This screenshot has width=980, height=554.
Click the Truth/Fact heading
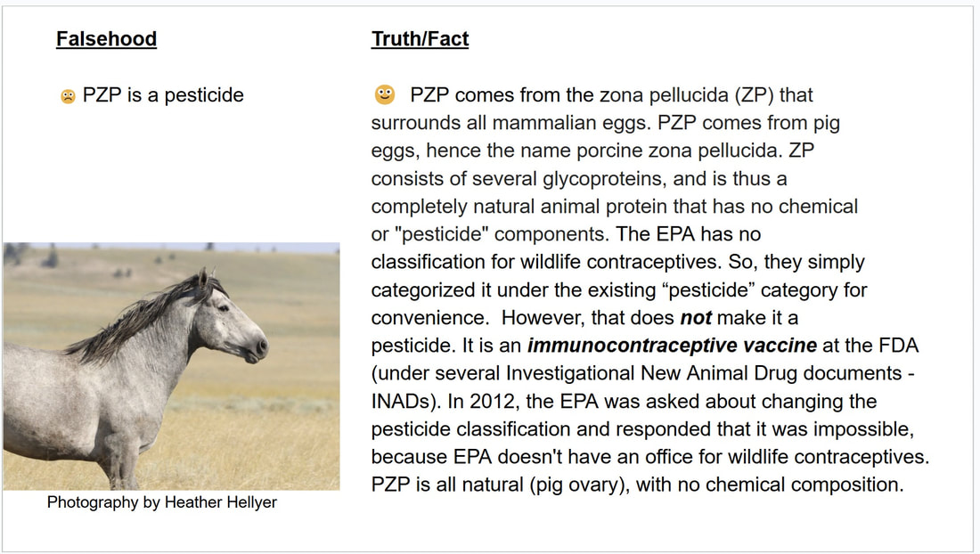pyautogui.click(x=420, y=38)
